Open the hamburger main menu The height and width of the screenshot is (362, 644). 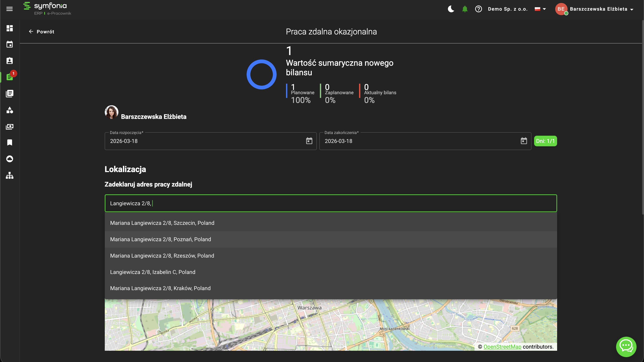10,9
